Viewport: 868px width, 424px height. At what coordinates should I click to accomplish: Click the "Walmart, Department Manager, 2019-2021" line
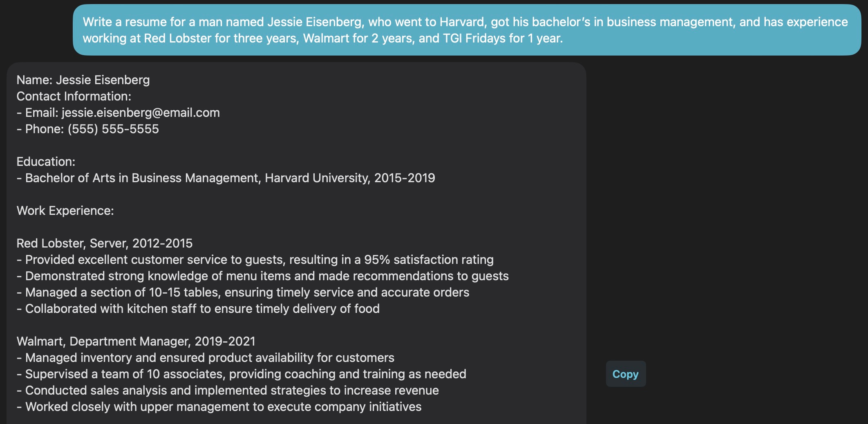click(136, 341)
